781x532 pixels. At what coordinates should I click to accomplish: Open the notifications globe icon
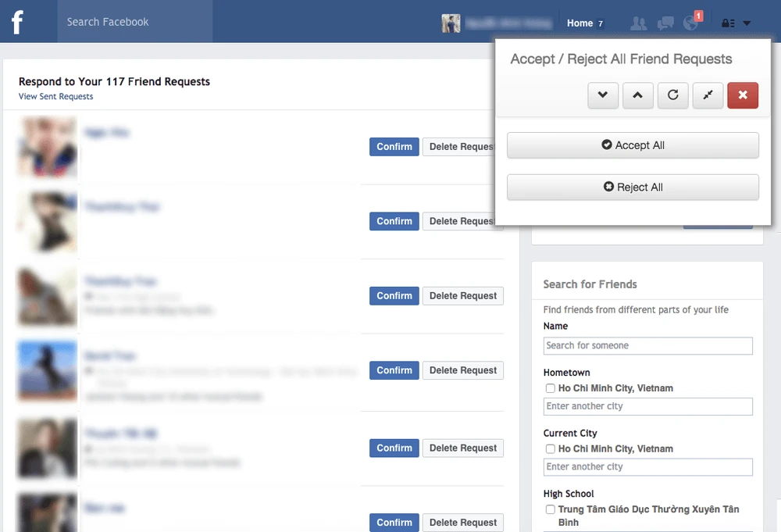(x=690, y=23)
